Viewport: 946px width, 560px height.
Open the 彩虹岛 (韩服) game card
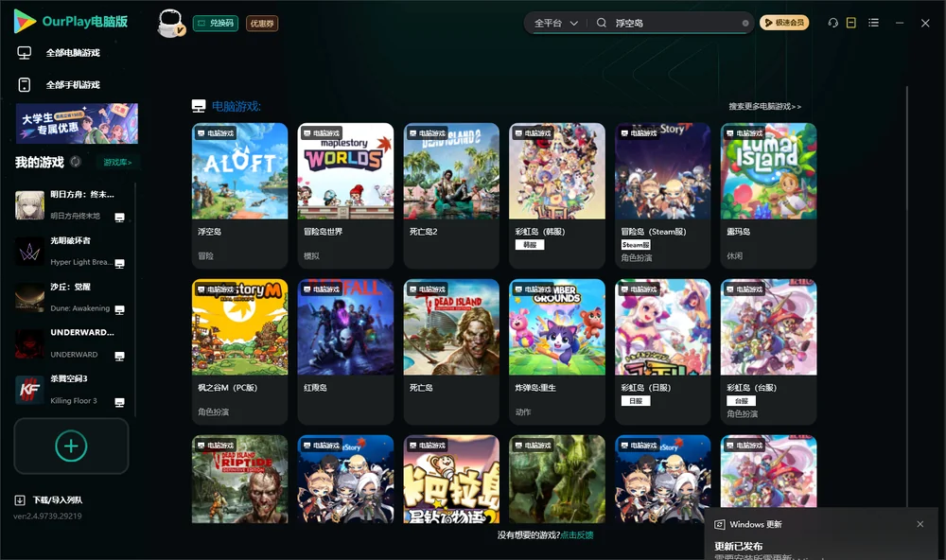(557, 196)
